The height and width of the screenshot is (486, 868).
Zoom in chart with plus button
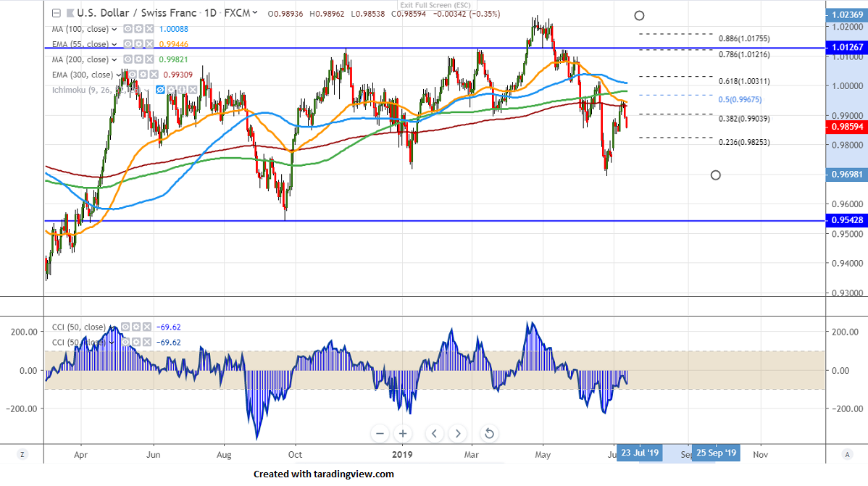(403, 434)
